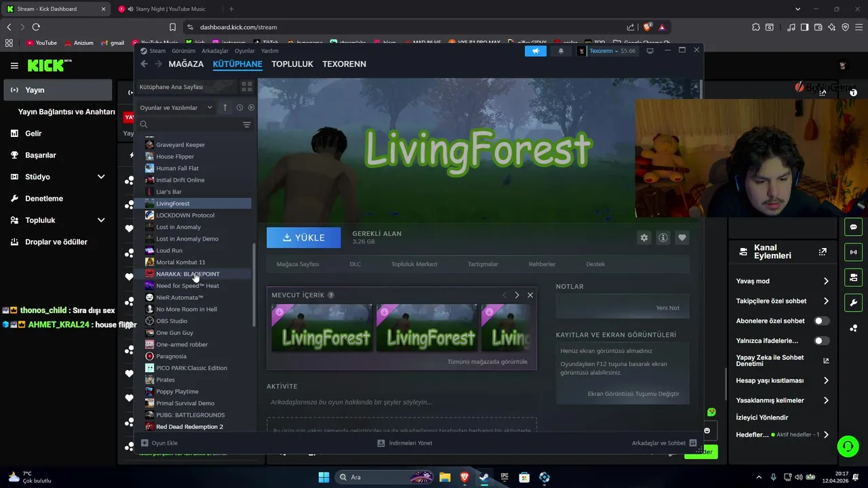Pop out Kanal Eylemleri panel

[823, 251]
